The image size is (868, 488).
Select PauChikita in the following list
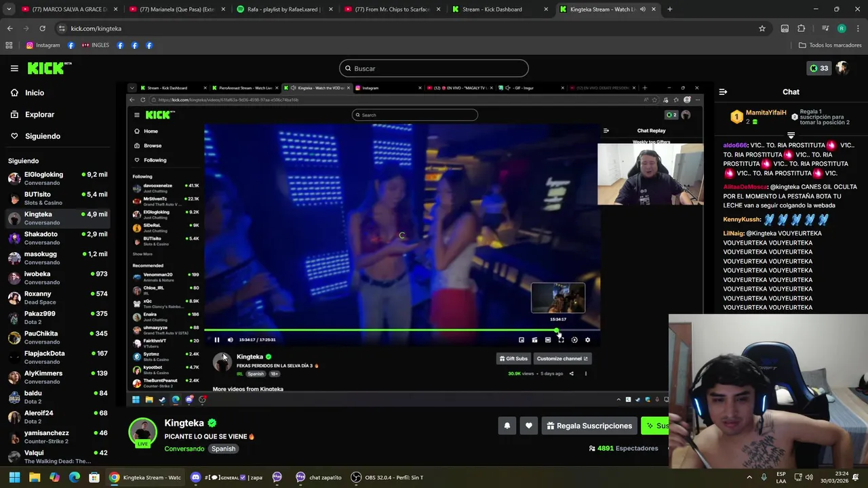(57, 338)
